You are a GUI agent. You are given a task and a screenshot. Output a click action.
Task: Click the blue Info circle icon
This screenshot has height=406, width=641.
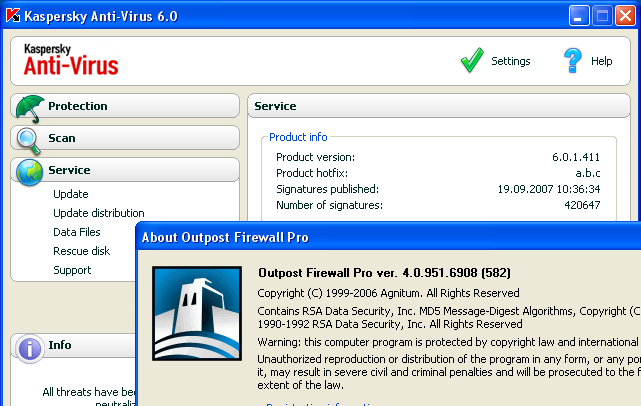click(29, 349)
